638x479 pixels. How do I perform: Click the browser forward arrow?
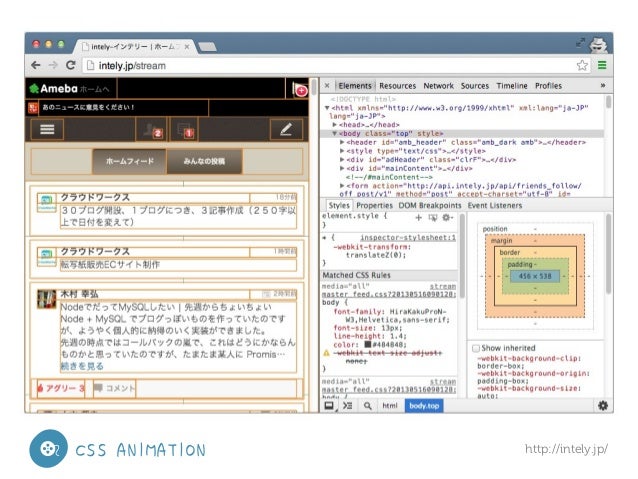click(x=53, y=65)
